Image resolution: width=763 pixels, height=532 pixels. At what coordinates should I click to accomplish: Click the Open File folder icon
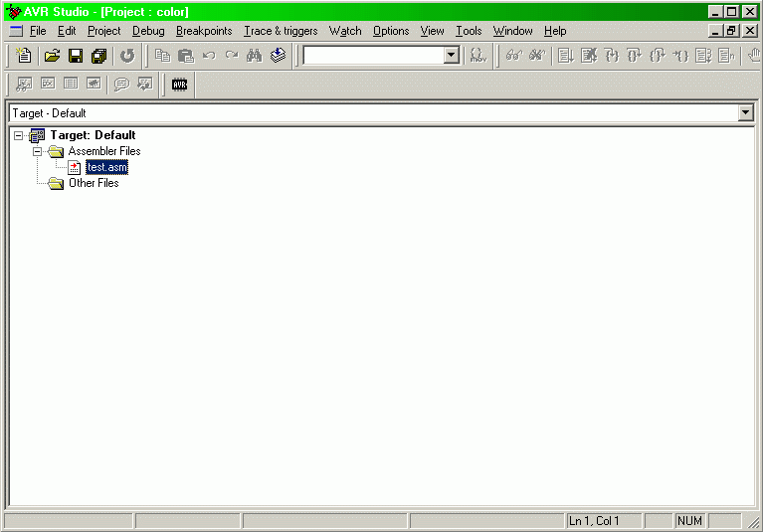[52, 56]
